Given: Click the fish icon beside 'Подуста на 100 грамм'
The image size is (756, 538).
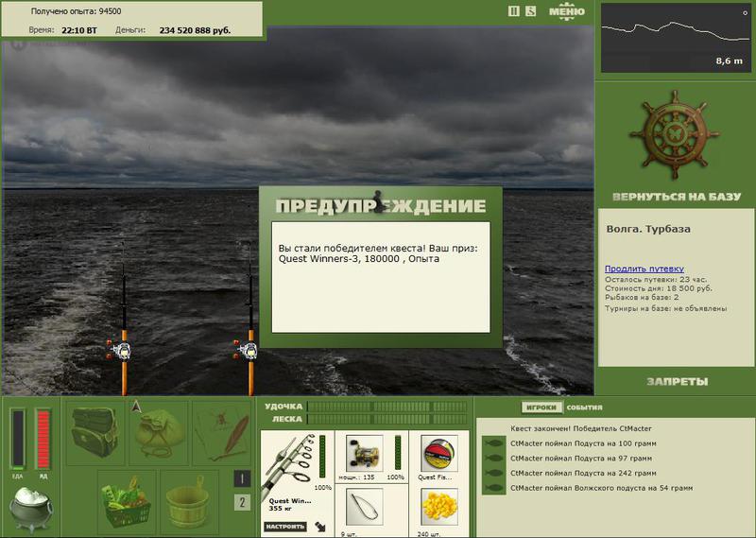Looking at the screenshot, I should 493,443.
